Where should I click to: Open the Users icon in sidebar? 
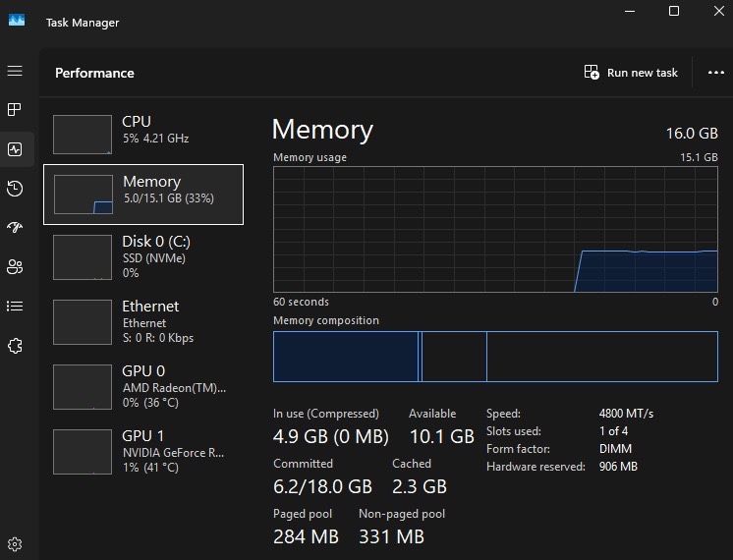15,266
